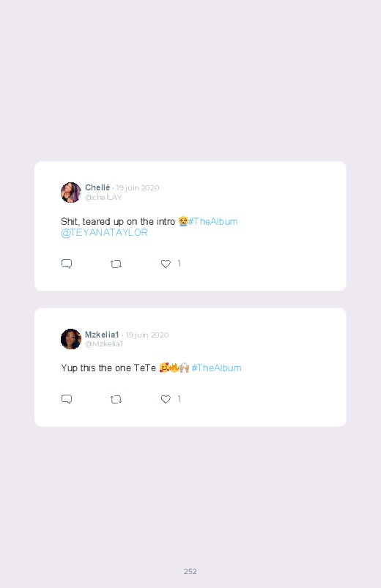Viewport: 381px width, 588px height.
Task: Click the page number 252
Action: coord(190,571)
